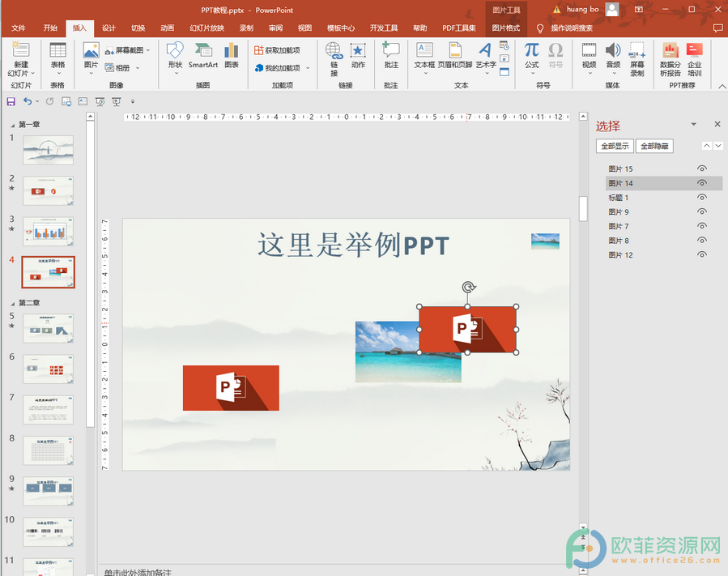This screenshot has height=576, width=728.
Task: Customize Quick Access Toolbar dropdown
Action: pyautogui.click(x=132, y=101)
